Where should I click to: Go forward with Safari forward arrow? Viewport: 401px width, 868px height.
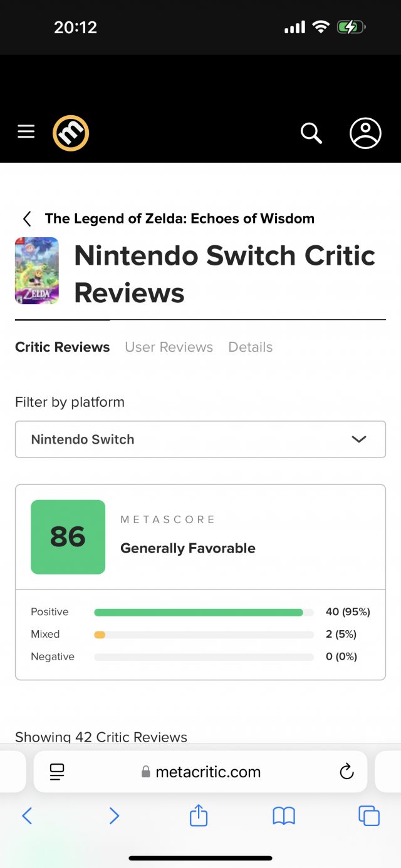pyautogui.click(x=113, y=815)
